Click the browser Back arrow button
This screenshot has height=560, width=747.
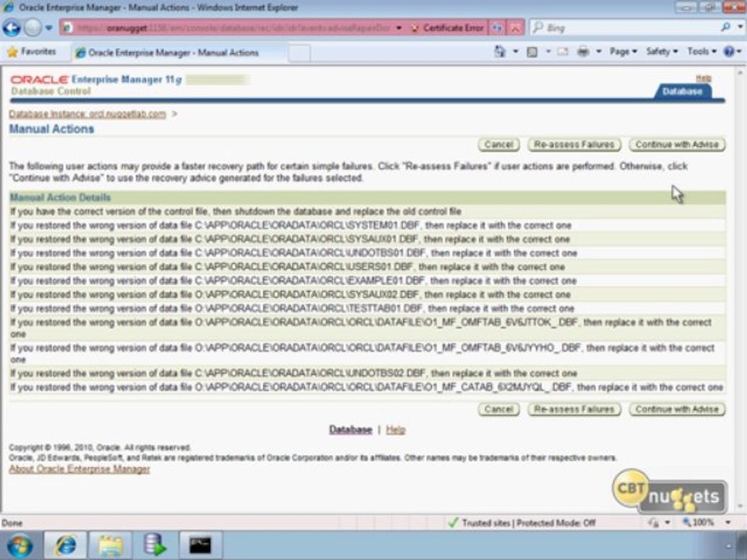tap(12, 28)
